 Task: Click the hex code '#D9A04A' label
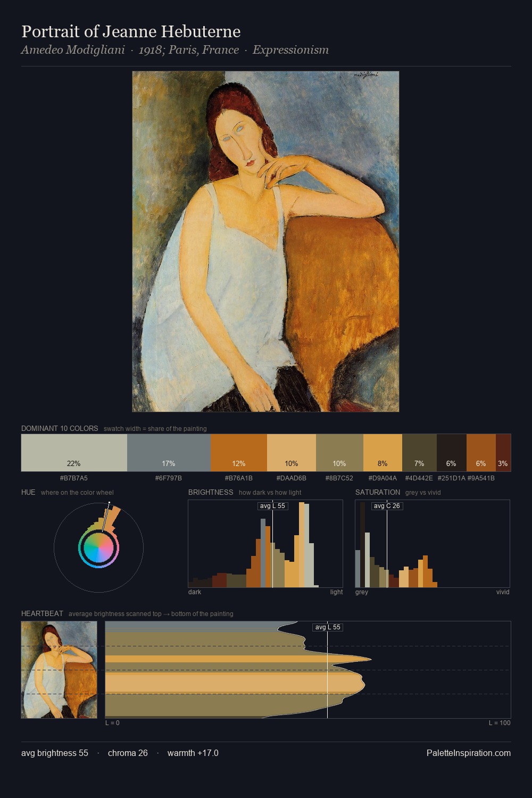(x=383, y=478)
